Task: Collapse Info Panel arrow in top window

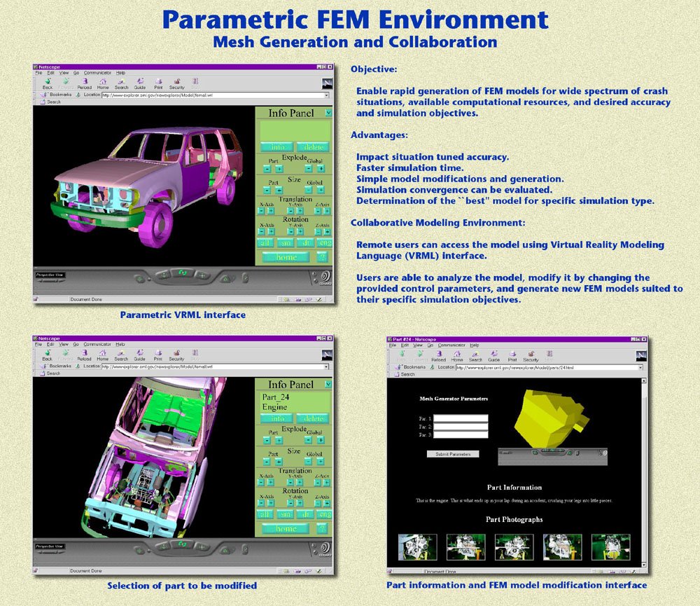Action: [328, 112]
